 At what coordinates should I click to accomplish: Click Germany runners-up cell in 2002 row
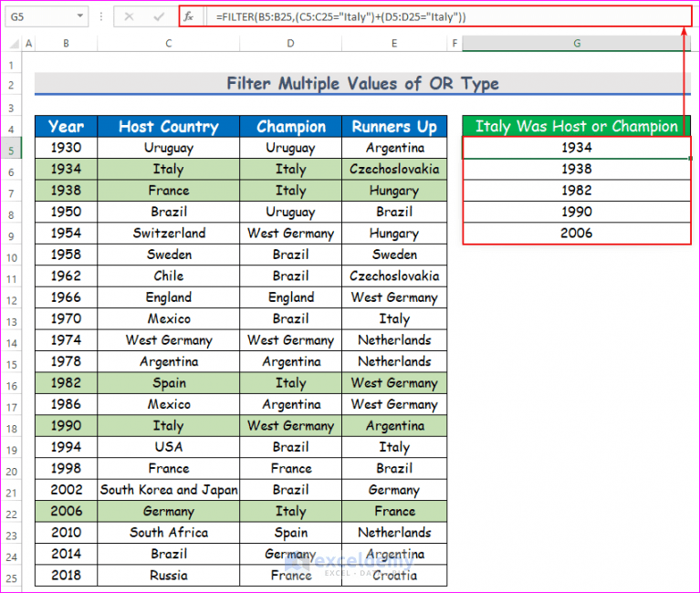[394, 490]
